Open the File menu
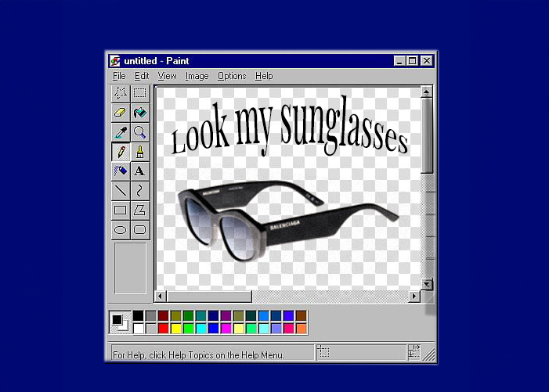Screen dimensions: 549x392 pyautogui.click(x=119, y=76)
